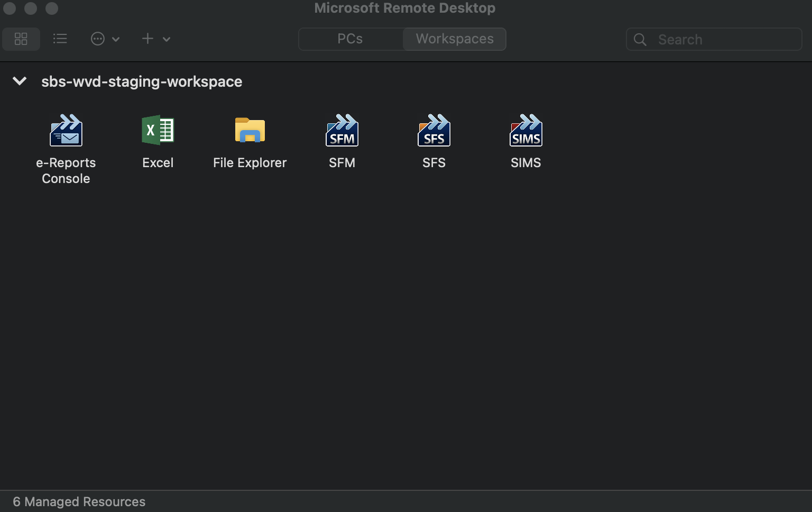Open the File Explorer folder icon
This screenshot has width=812, height=512.
(x=250, y=130)
